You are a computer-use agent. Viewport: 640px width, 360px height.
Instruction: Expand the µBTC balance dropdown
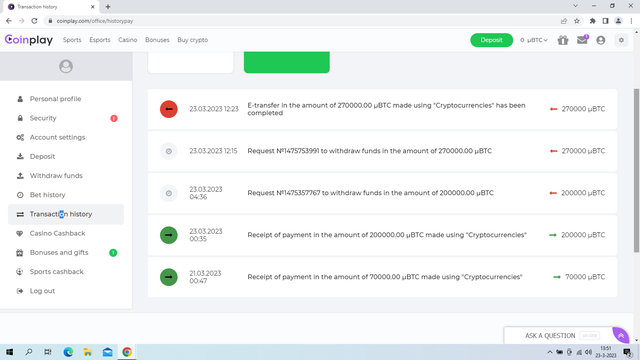coord(533,40)
